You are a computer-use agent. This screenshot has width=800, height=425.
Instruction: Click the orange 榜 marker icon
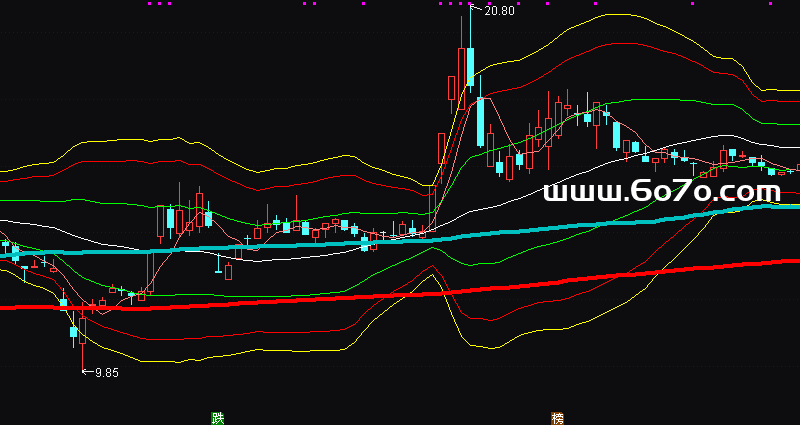click(557, 417)
